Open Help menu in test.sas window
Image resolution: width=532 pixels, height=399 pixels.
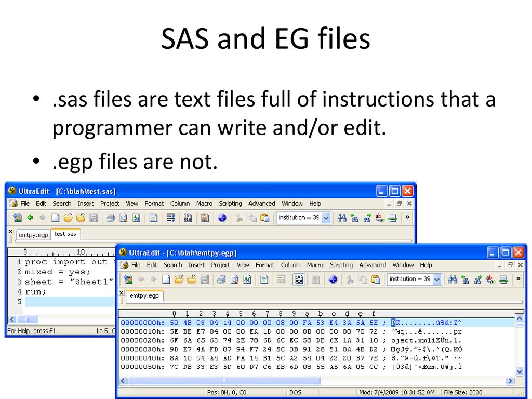[x=315, y=204]
